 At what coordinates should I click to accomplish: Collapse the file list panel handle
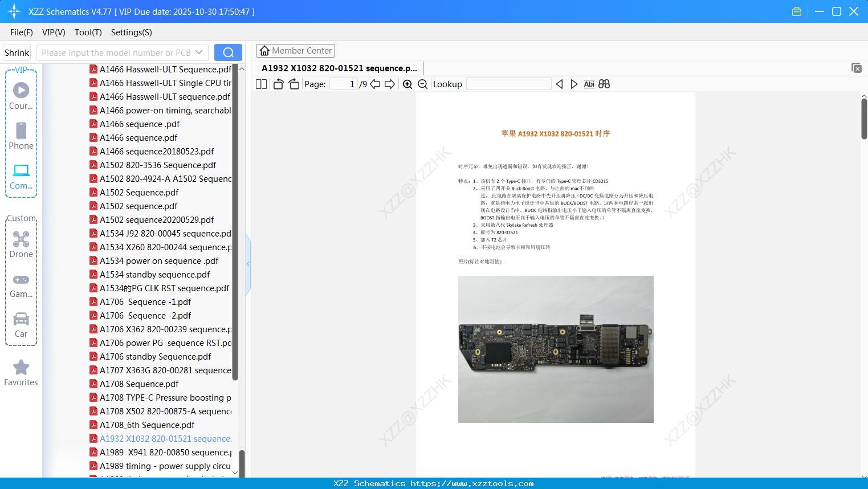point(248,264)
